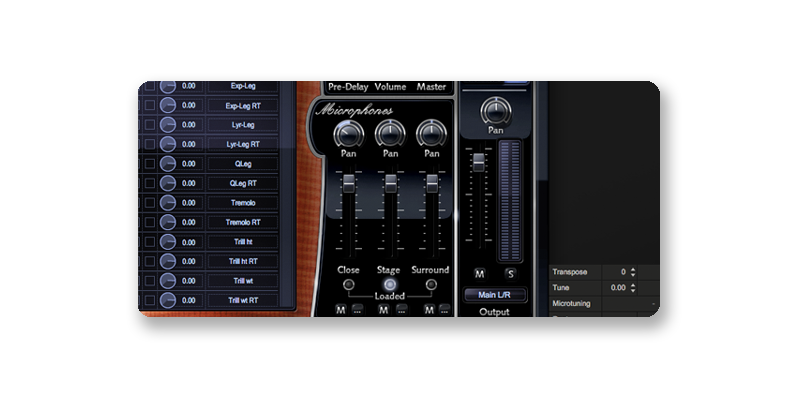The height and width of the screenshot is (400, 800).
Task: Tick the checkbox for Trill ht
Action: tap(149, 242)
